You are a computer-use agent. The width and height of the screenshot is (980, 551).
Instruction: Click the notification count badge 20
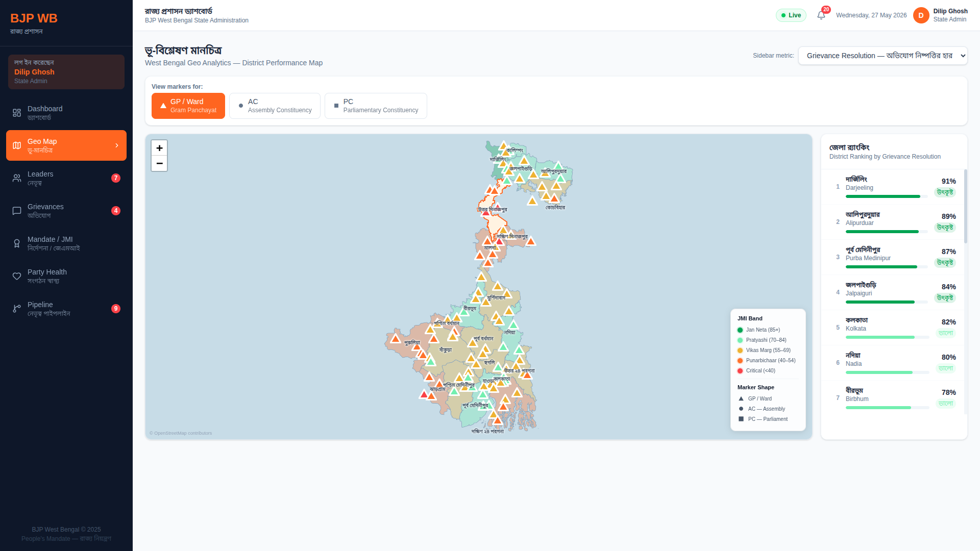tap(826, 10)
